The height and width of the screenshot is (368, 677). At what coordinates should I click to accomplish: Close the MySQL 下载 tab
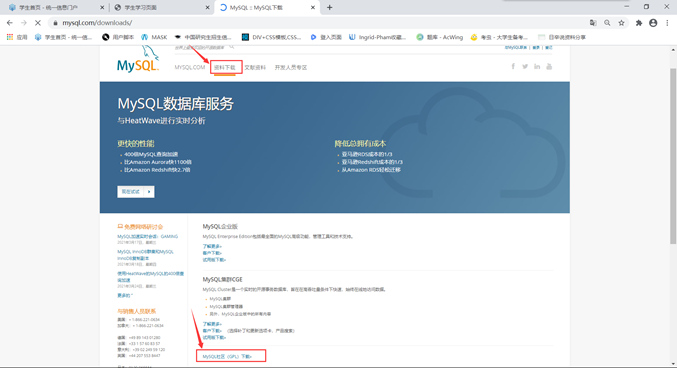point(313,7)
